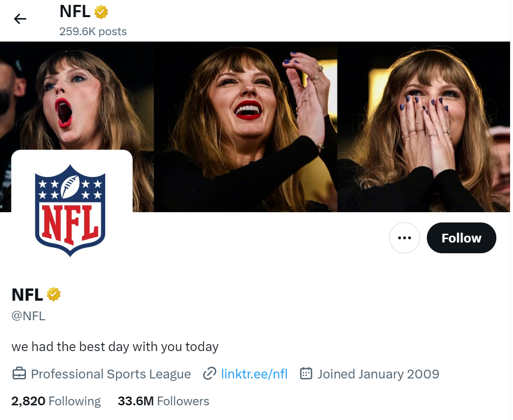Click the NFL title in the header
This screenshot has width=513, height=420.
[75, 11]
